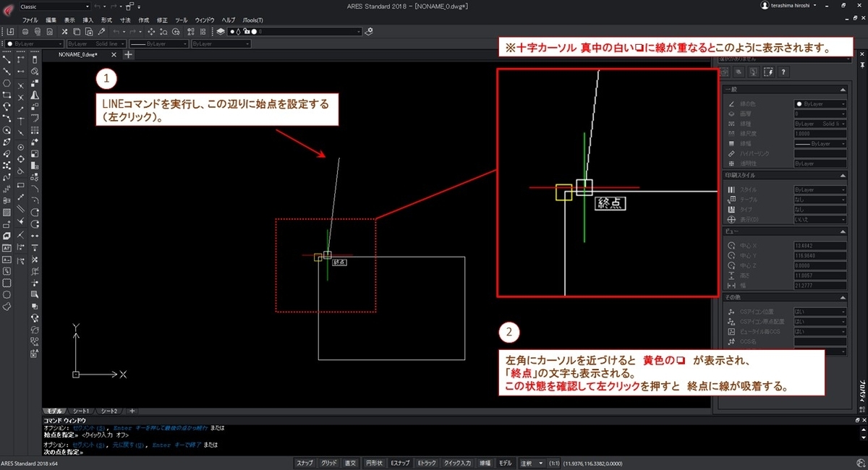Click the help (?) icon in the properties panel
This screenshot has width=868, height=470.
[x=783, y=73]
